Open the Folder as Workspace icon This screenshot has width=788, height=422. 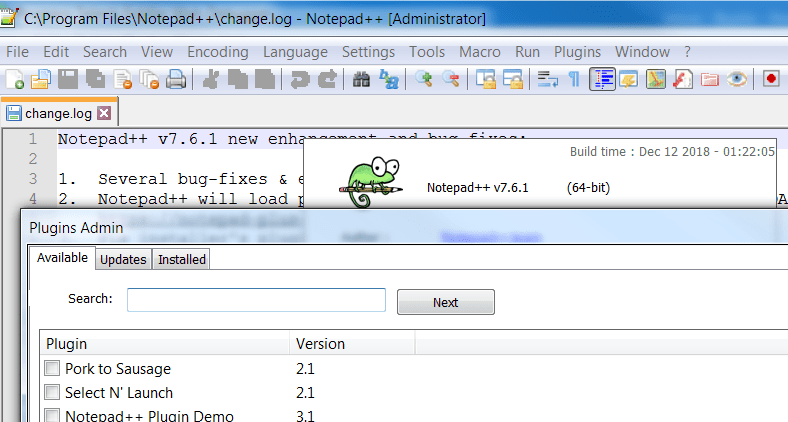[710, 79]
